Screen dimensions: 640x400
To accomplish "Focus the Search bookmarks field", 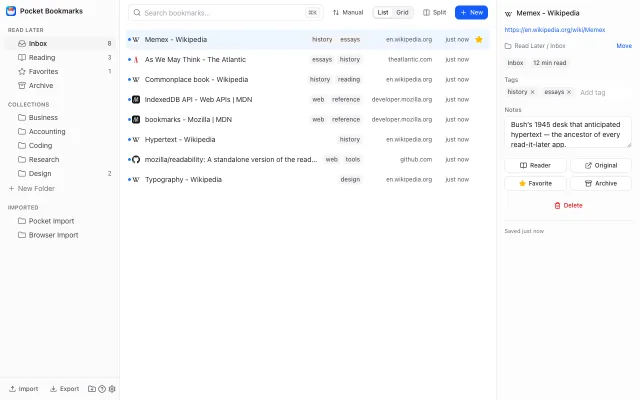I will [225, 13].
